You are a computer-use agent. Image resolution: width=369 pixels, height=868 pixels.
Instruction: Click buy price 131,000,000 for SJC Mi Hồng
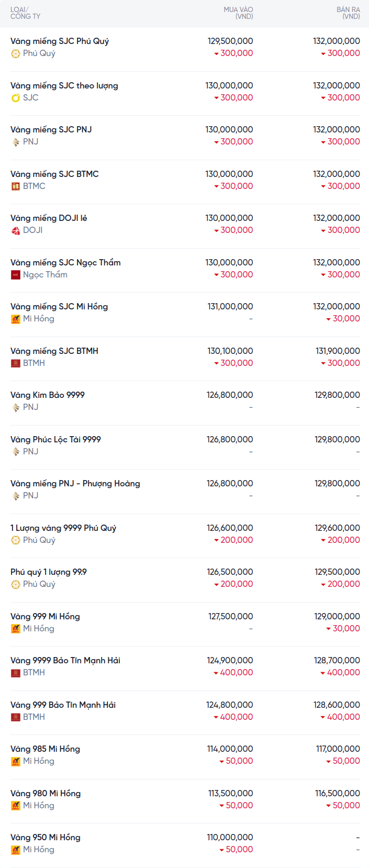click(230, 306)
